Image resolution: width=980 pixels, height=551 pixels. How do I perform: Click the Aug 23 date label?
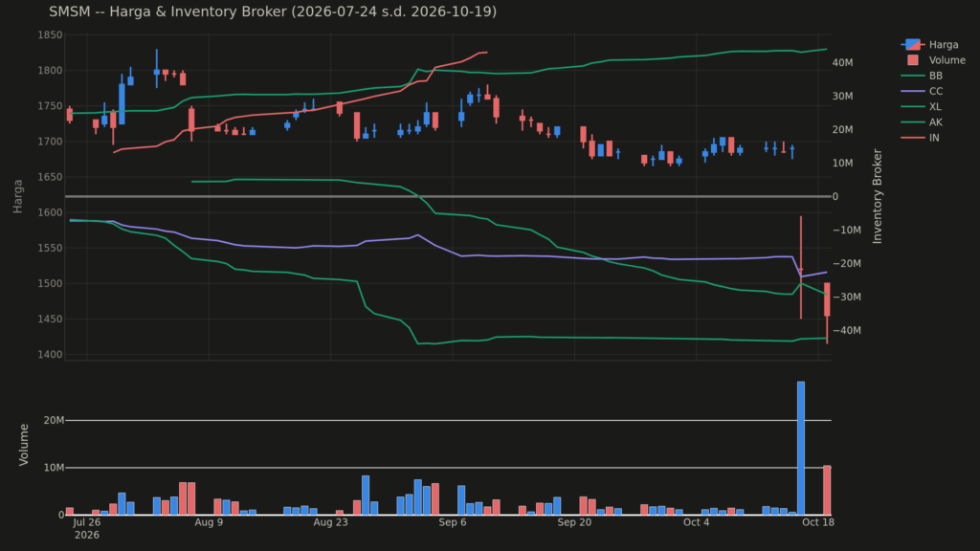(x=330, y=522)
